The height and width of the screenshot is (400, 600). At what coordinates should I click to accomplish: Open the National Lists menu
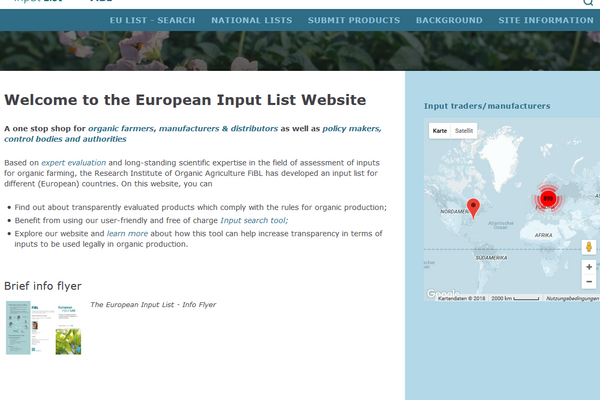[252, 20]
